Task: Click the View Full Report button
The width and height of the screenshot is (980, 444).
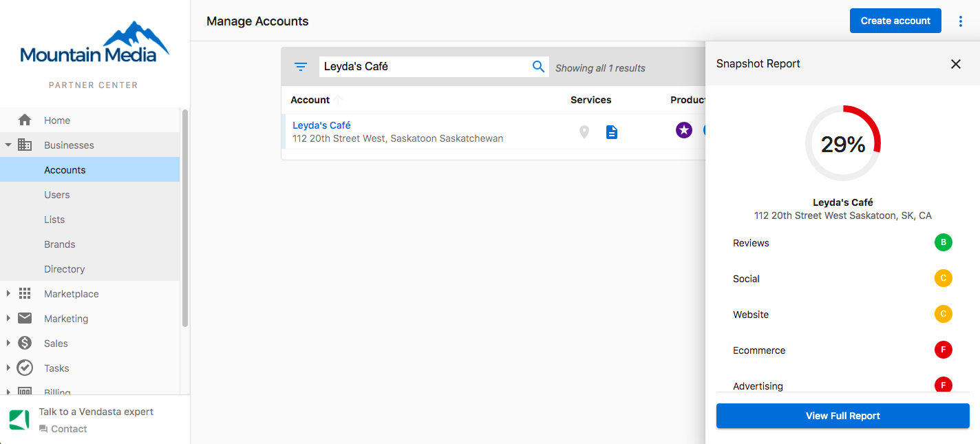Action: (x=843, y=416)
